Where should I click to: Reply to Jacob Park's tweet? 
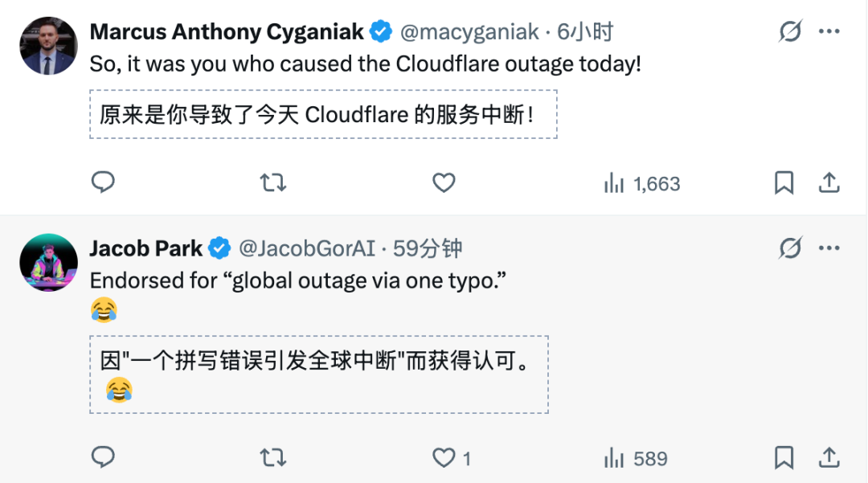103,458
